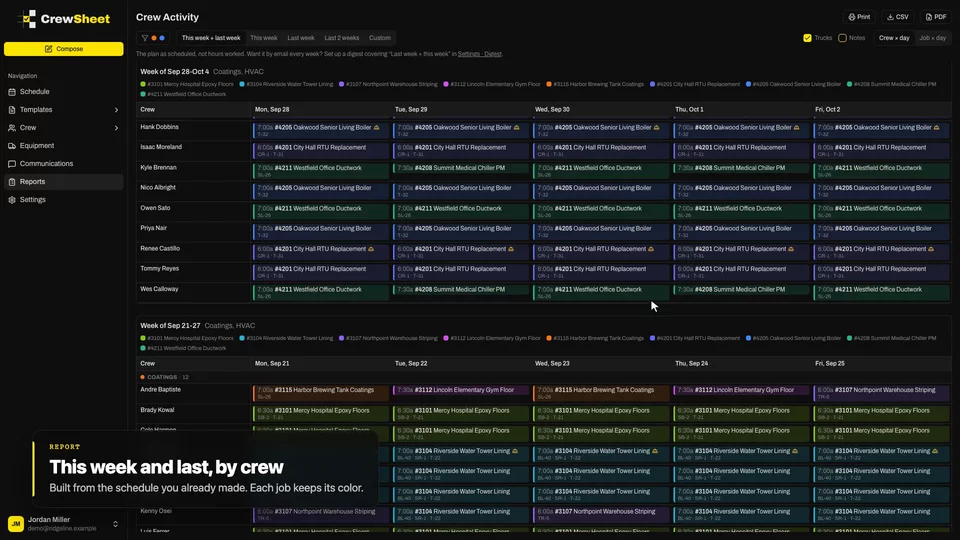
Task: Switch to Job x day view
Action: coord(932,38)
